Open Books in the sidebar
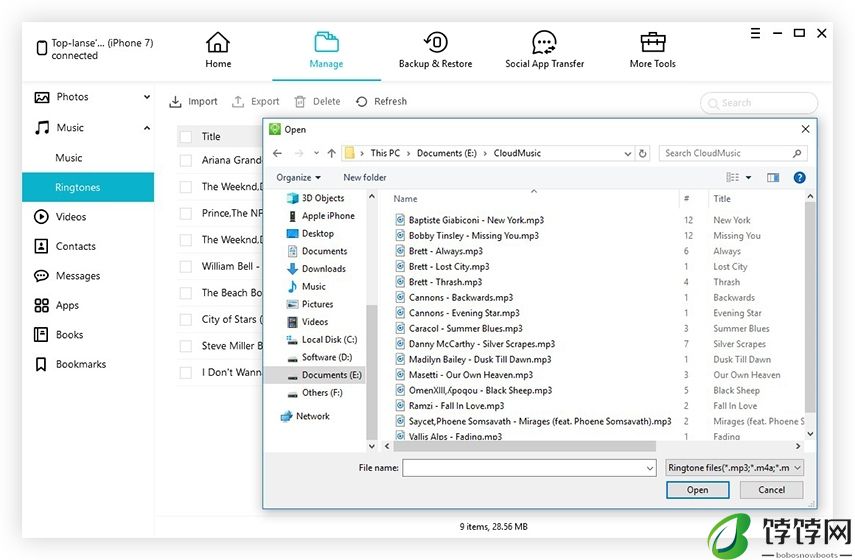Screen dimensions: 855x560 pos(58,334)
